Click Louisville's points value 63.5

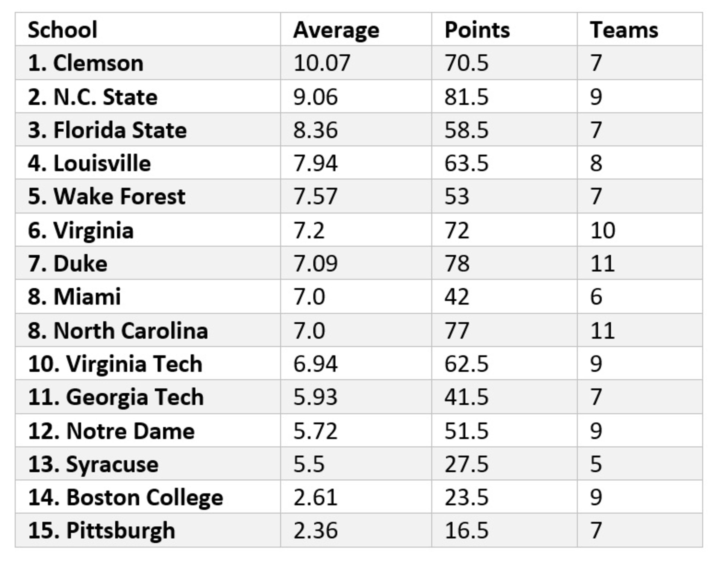(x=466, y=163)
